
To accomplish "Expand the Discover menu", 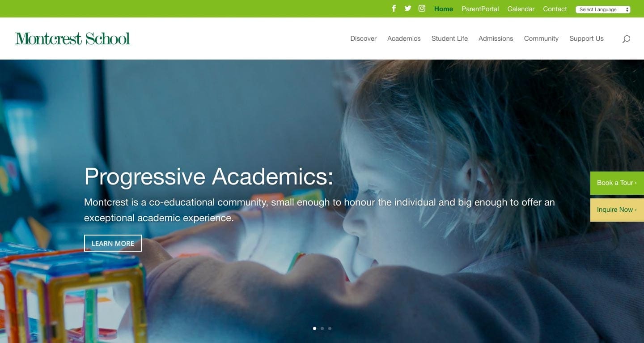I will (363, 39).
